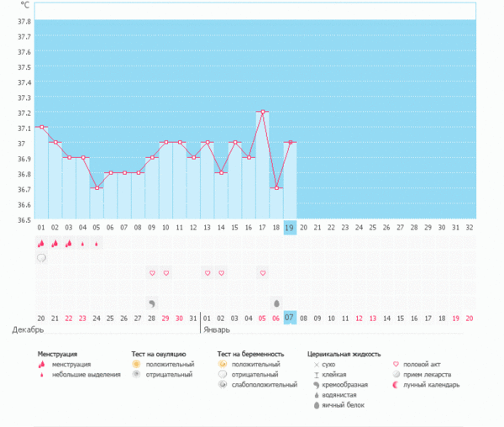Click the 37.2 temperature point on day 17
The height and width of the screenshot is (427, 504).
pos(263,112)
